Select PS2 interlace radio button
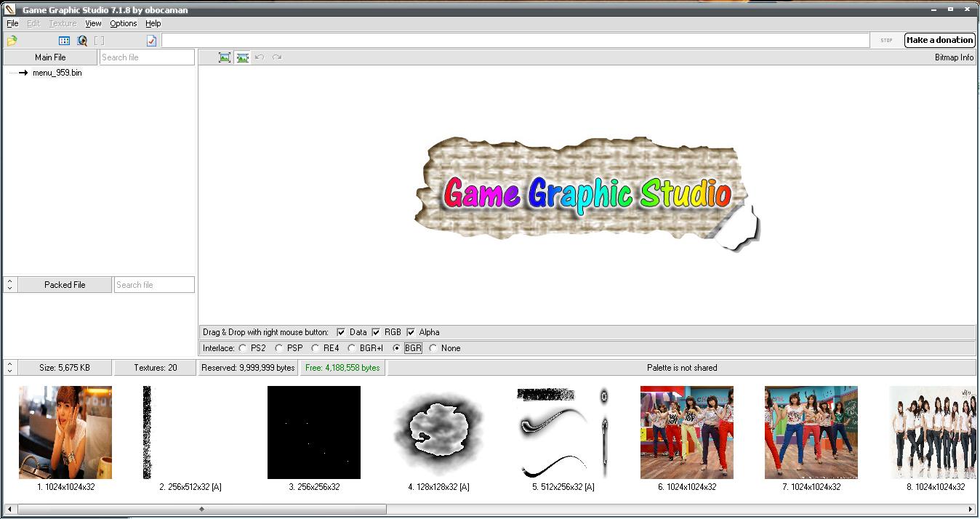 (243, 348)
